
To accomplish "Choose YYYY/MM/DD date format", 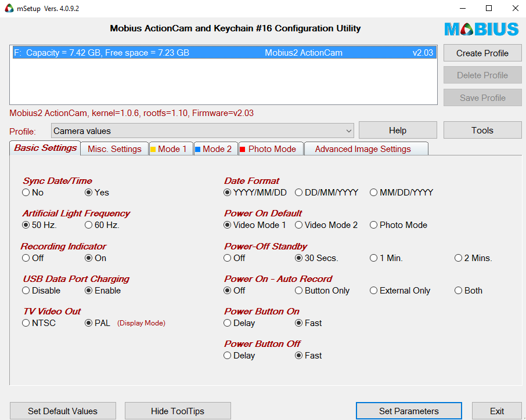I will [255, 193].
